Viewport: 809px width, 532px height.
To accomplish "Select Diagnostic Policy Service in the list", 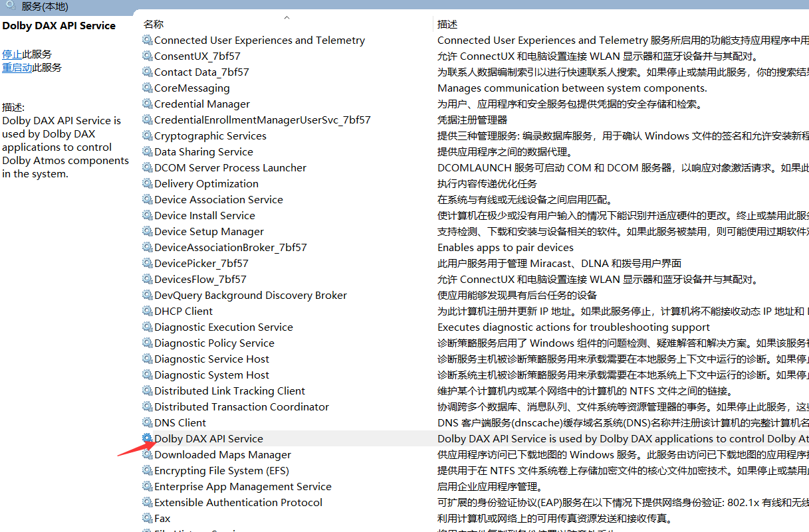I will pyautogui.click(x=214, y=343).
